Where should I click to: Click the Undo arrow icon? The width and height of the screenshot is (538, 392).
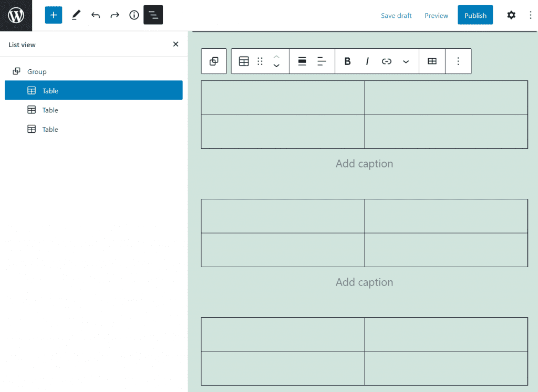click(x=95, y=15)
